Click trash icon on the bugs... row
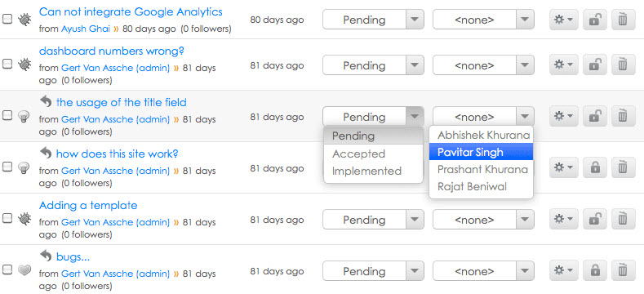Image resolution: width=644 pixels, height=294 pixels. pos(623,270)
